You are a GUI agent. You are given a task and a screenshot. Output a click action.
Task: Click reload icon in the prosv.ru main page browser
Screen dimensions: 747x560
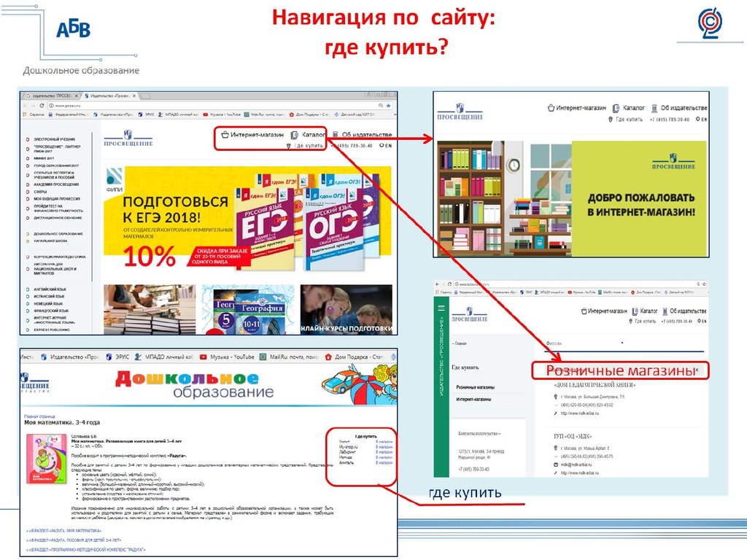click(42, 106)
